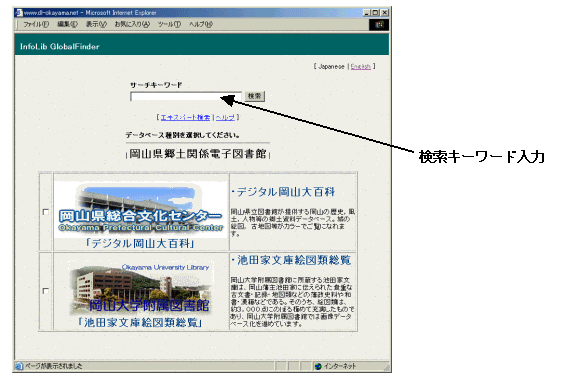Click the Internet zone globe icon
The image size is (566, 383).
[x=318, y=366]
